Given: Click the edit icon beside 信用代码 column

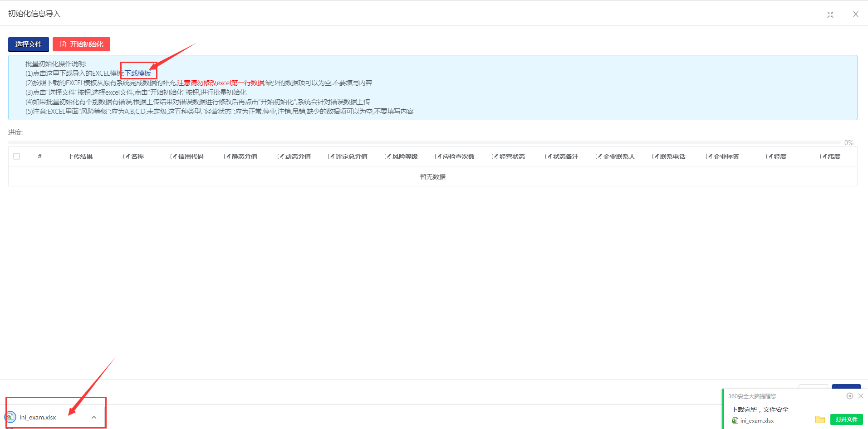Looking at the screenshot, I should point(173,156).
